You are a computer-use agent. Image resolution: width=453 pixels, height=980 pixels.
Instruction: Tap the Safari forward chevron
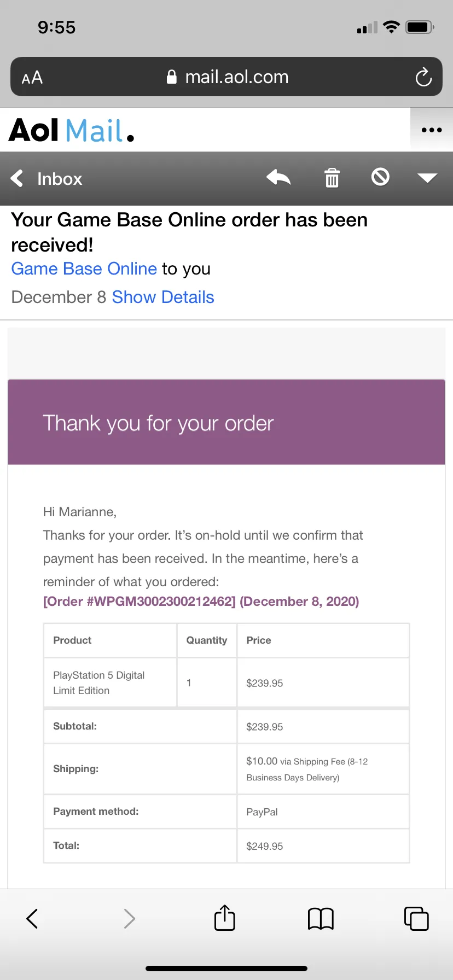click(x=129, y=919)
